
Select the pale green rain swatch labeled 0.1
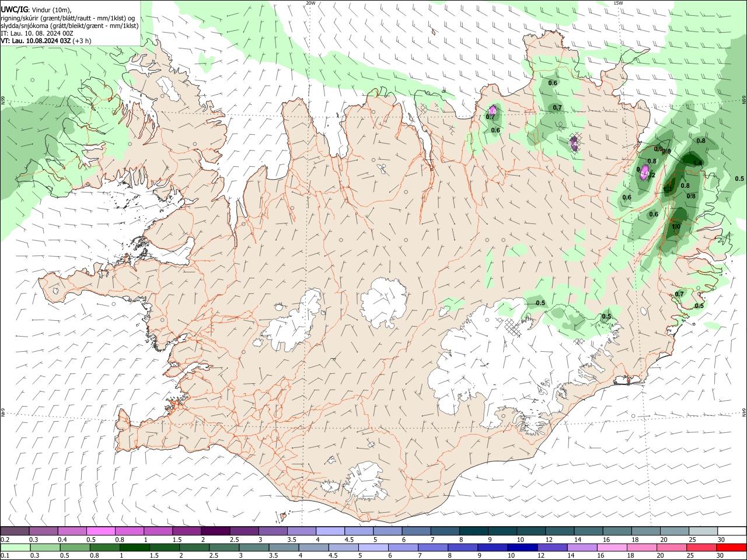tap(15, 547)
